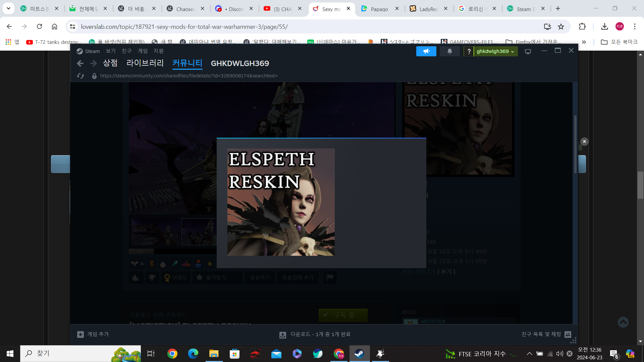Open Chrome downloads icon
Image resolution: width=644 pixels, height=362 pixels.
pos(604,26)
